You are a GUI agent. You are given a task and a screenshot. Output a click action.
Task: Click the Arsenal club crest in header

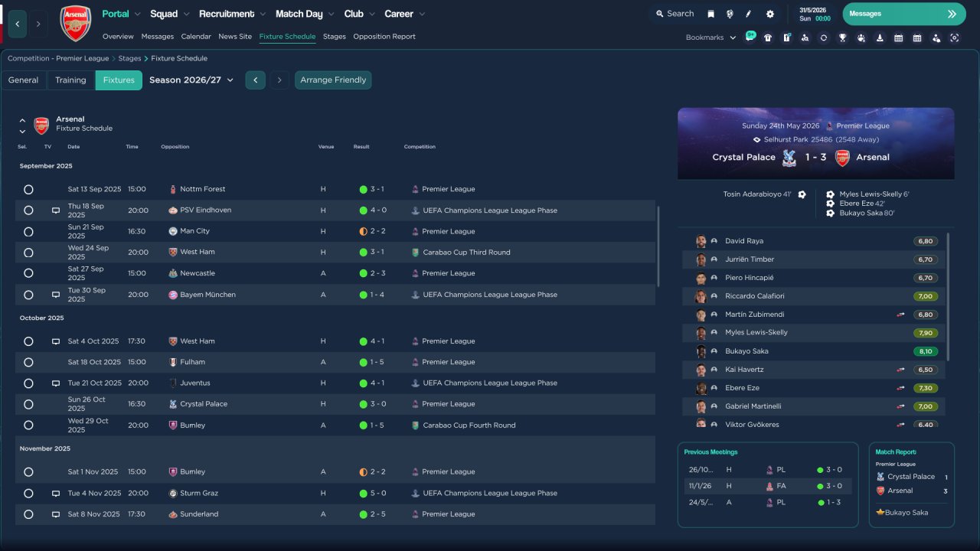coord(75,24)
